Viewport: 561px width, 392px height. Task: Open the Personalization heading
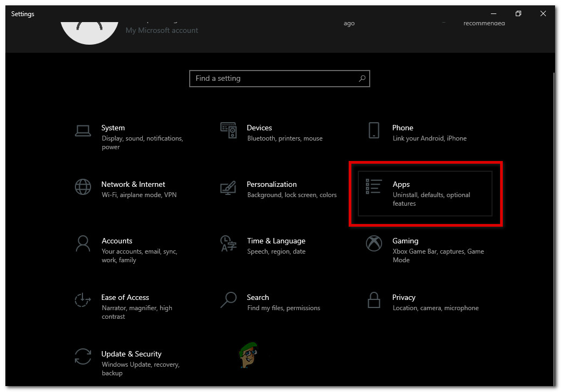point(272,184)
